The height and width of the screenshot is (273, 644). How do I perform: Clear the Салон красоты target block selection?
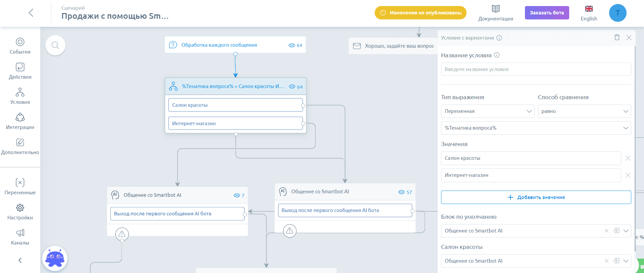(606, 261)
